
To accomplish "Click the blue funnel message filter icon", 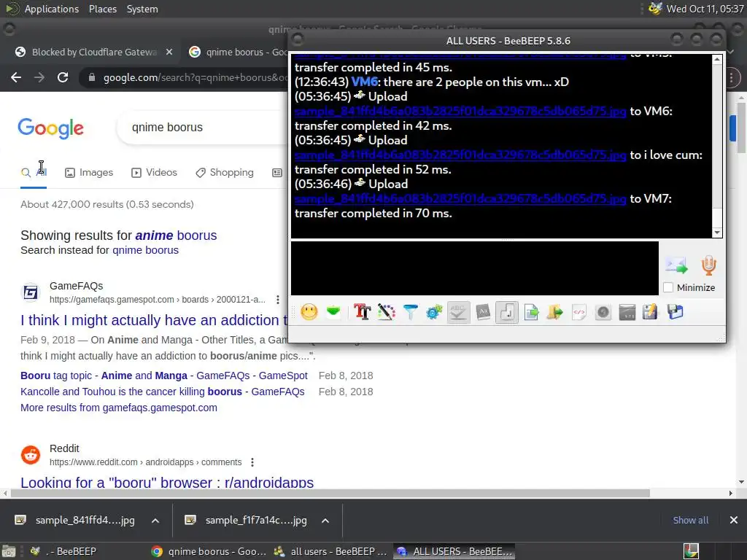I will (410, 312).
